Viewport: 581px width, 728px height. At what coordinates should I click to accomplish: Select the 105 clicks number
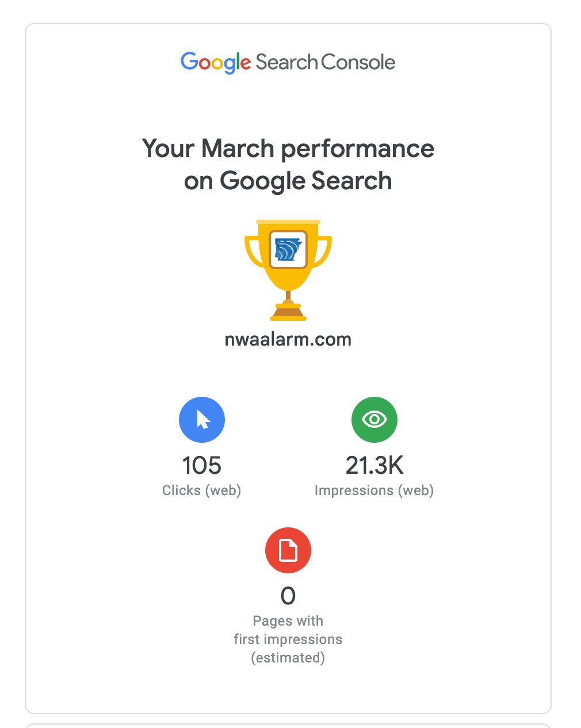coord(202,465)
